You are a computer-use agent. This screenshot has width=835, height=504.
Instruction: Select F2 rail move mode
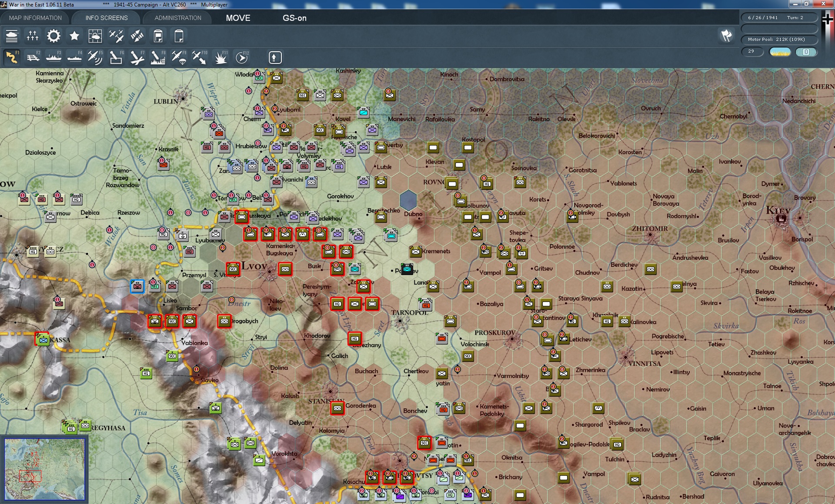click(33, 57)
